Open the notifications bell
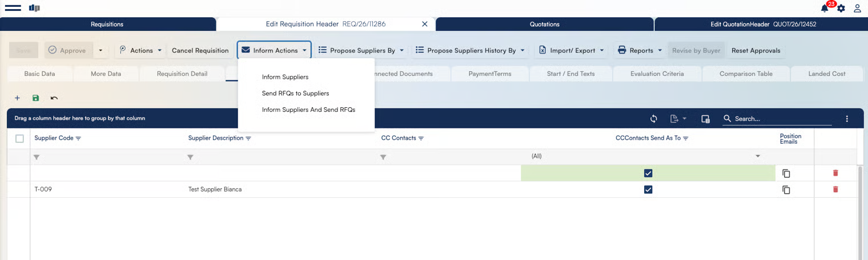Image resolution: width=868 pixels, height=260 pixels. tap(824, 9)
